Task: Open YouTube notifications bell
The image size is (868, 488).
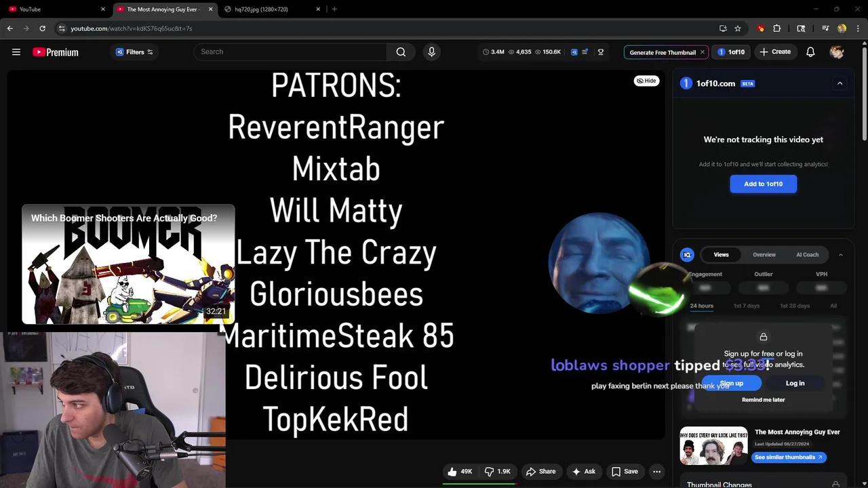Action: point(810,52)
